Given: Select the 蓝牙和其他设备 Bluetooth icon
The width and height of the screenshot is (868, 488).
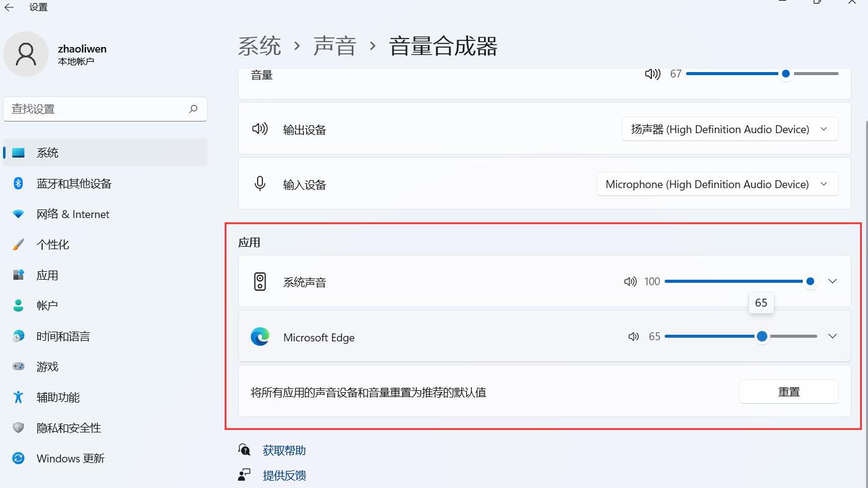Looking at the screenshot, I should click(18, 183).
